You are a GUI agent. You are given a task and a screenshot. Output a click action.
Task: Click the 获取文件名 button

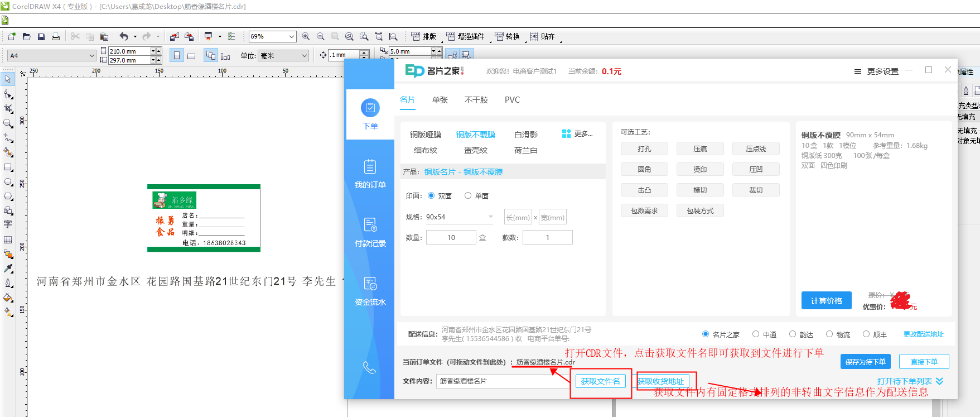(x=600, y=381)
